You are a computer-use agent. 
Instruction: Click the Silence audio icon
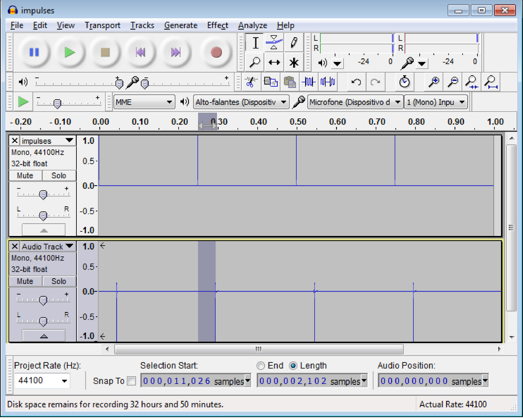pos(328,82)
